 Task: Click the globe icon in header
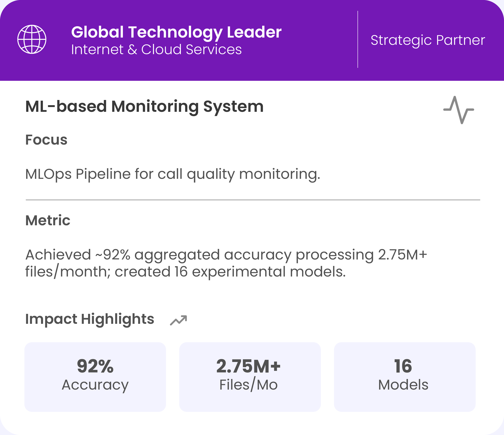click(32, 39)
